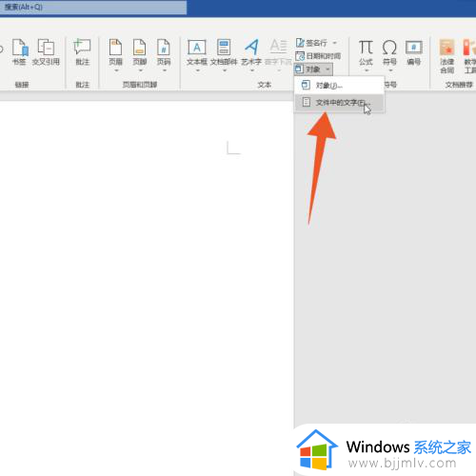This screenshot has width=476, height=476.
Task: Open the Page Number (页码) menu
Action: 164,54
